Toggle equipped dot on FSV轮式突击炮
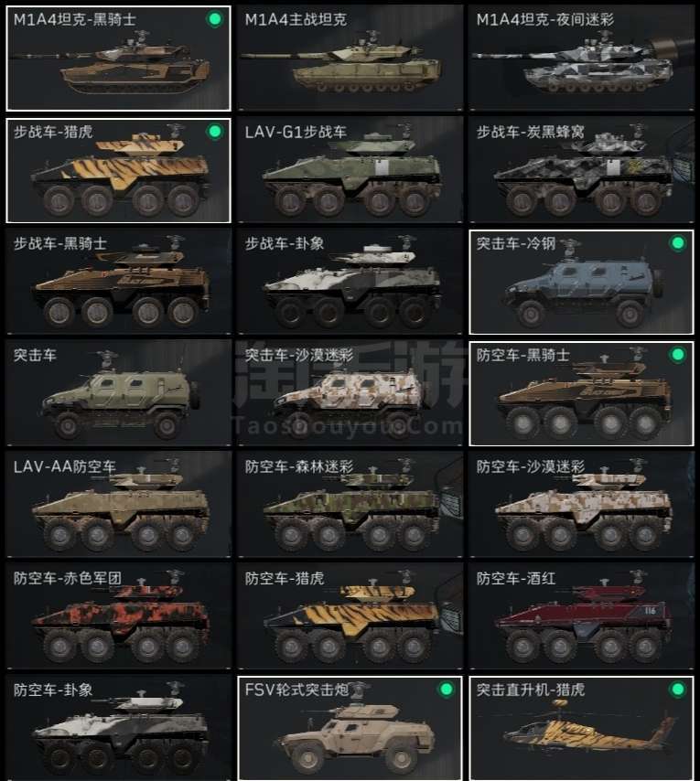 point(446,690)
